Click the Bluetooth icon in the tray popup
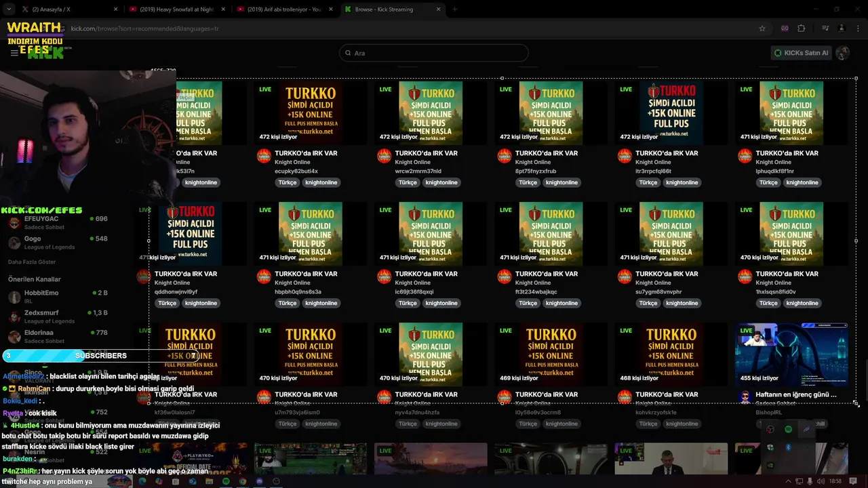 pos(788,447)
